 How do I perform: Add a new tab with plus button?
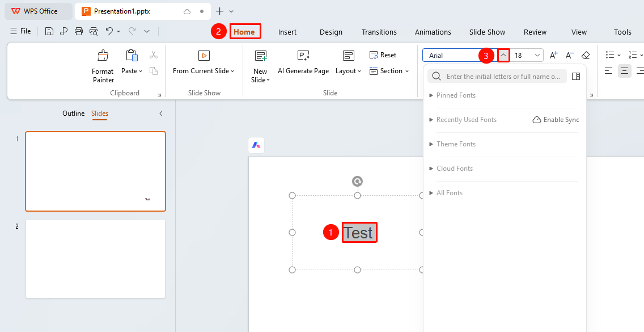[x=220, y=11]
